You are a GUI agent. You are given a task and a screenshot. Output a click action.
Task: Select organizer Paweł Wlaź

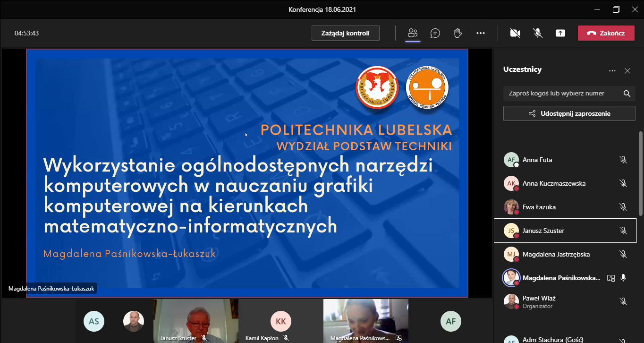(x=565, y=301)
